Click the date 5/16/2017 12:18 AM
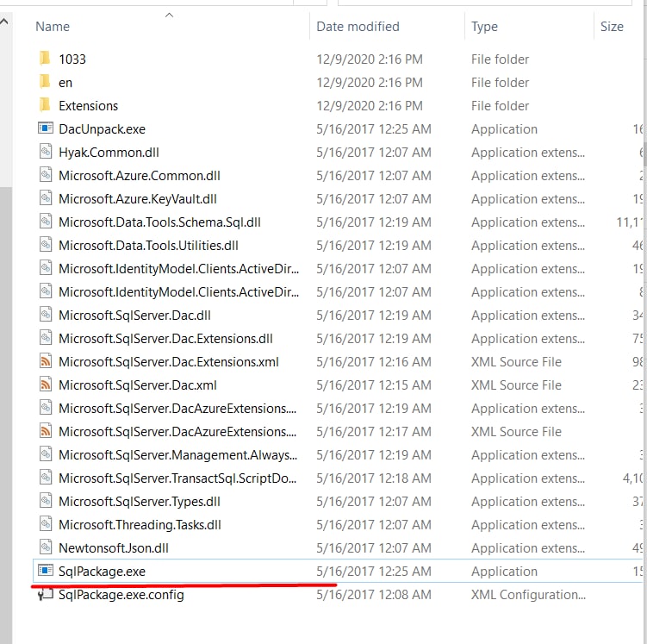 374,478
